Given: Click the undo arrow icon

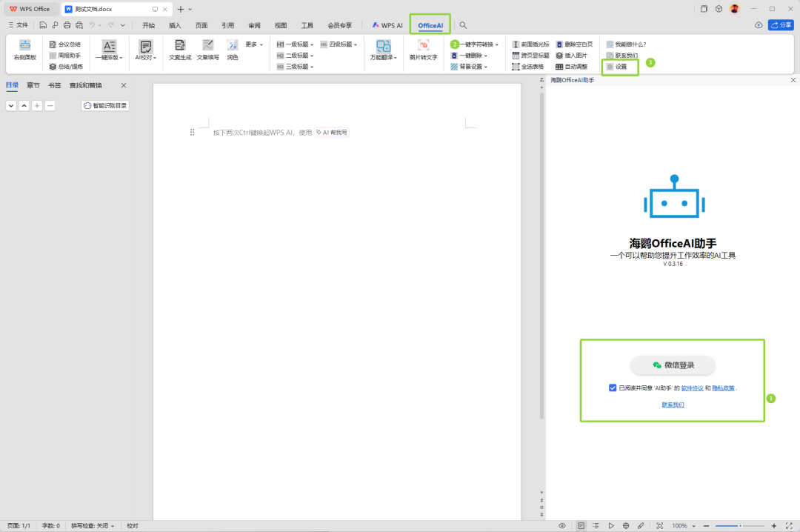Looking at the screenshot, I should pos(92,25).
